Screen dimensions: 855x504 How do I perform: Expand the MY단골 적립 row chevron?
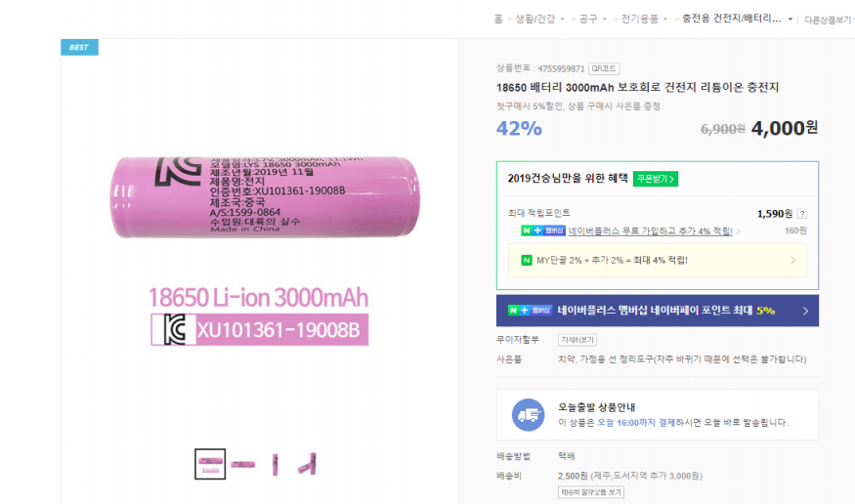click(x=792, y=261)
